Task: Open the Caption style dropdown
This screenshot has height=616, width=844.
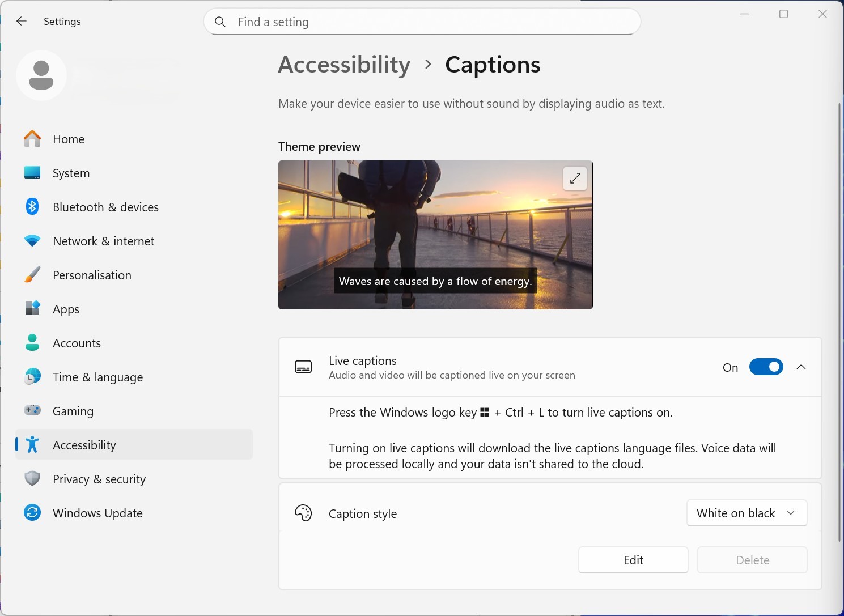Action: pyautogui.click(x=747, y=513)
